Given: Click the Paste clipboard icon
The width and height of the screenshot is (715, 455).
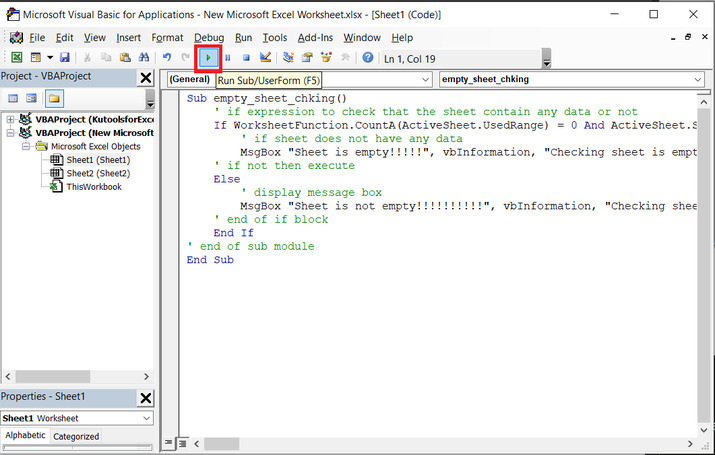Looking at the screenshot, I should tap(125, 57).
